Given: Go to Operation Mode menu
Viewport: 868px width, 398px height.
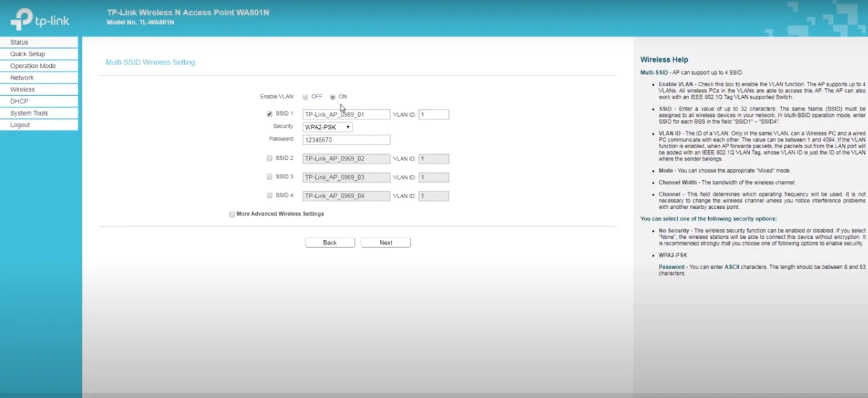Looking at the screenshot, I should (x=33, y=66).
